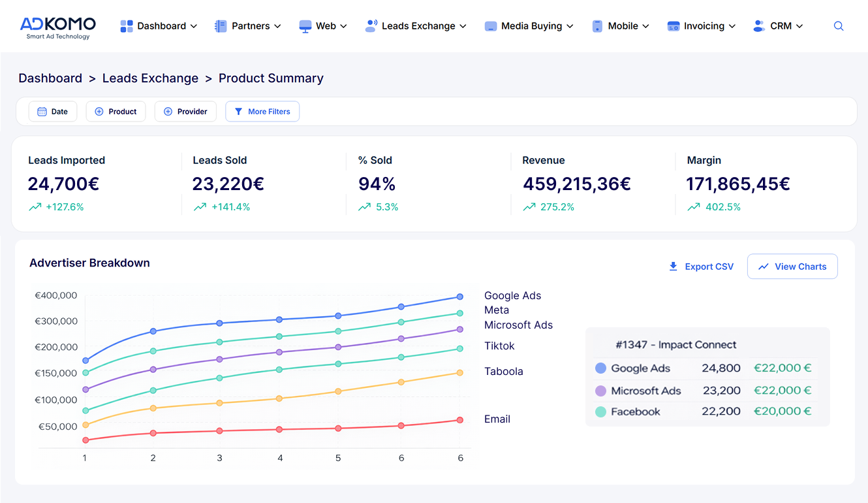This screenshot has height=503, width=868.
Task: Click the View Charts button
Action: (792, 267)
